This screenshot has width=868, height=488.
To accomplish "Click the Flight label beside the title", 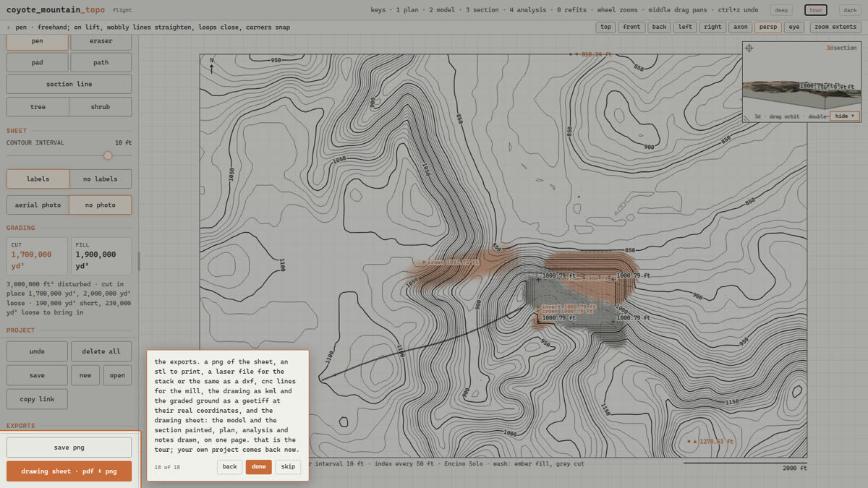I will pyautogui.click(x=122, y=11).
